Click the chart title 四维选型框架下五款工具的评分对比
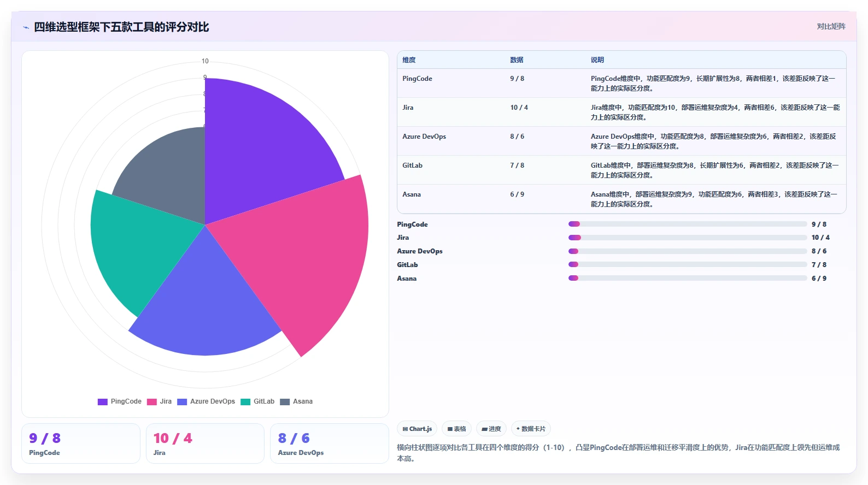Viewport: 868px width, 485px height. [x=121, y=27]
